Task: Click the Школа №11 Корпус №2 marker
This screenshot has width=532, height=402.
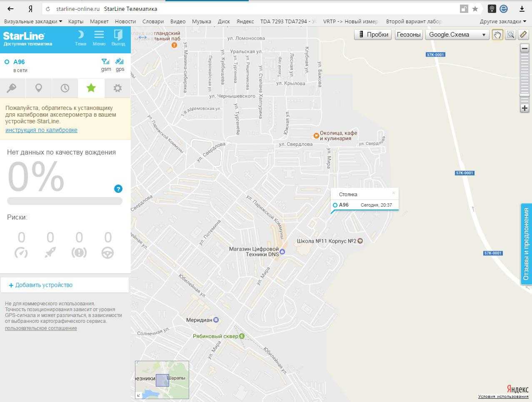Action: click(x=360, y=241)
